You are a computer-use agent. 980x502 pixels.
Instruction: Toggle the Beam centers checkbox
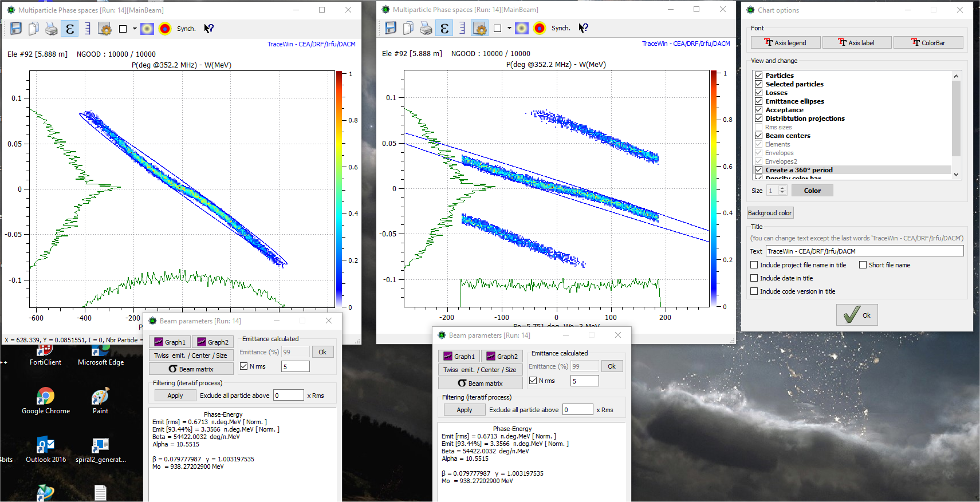pos(758,136)
